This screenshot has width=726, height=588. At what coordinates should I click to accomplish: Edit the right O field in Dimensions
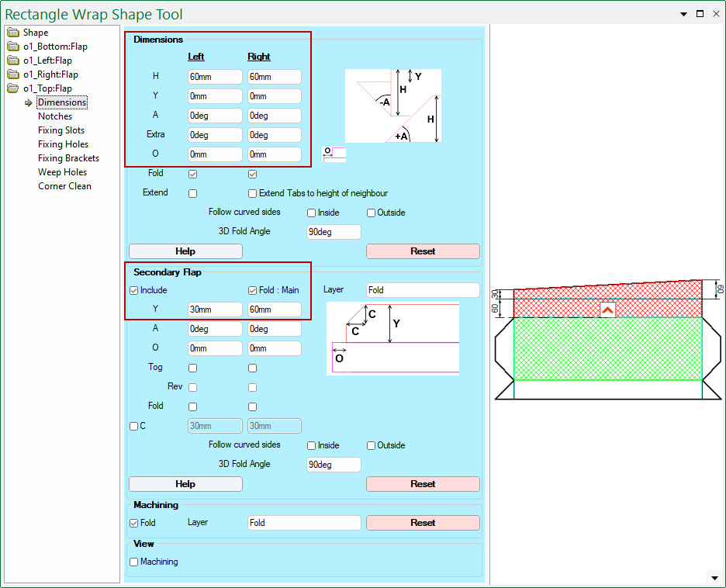point(275,154)
